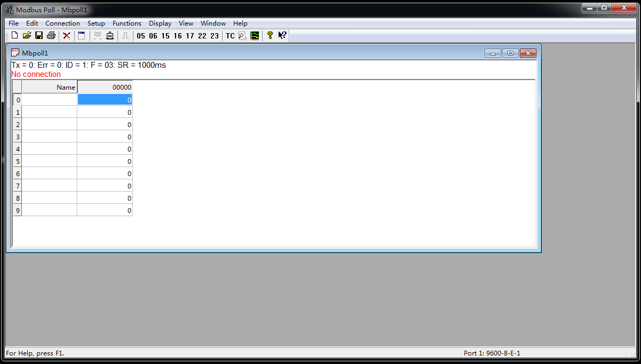This screenshot has height=364, width=641.
Task: Select the value cell in row 2
Action: (105, 124)
